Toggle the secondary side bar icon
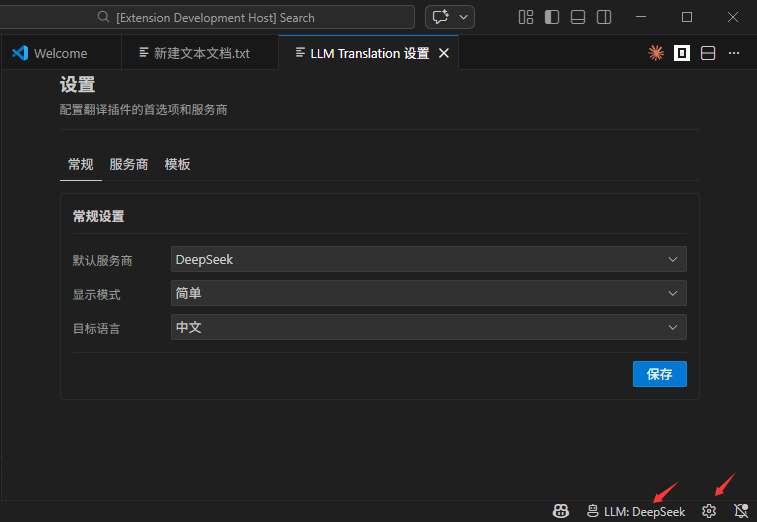 (604, 17)
